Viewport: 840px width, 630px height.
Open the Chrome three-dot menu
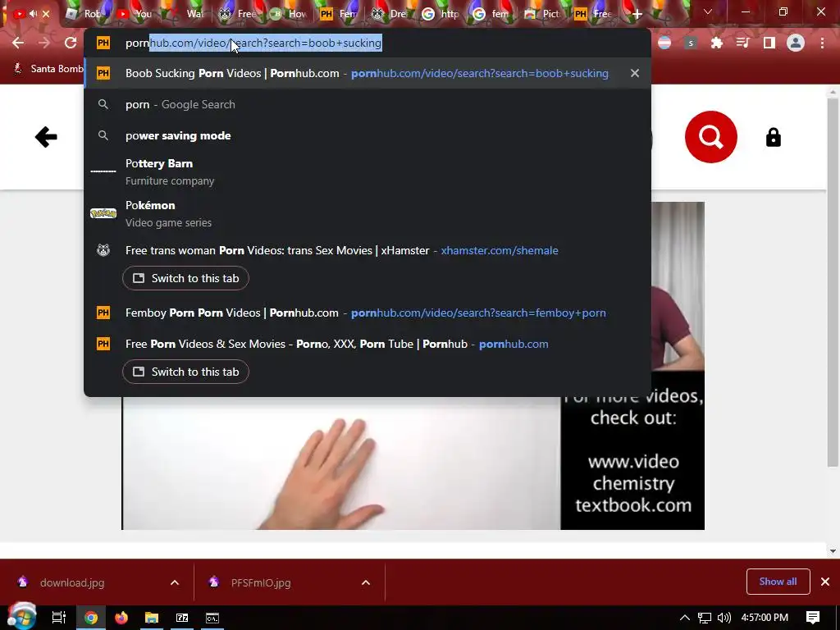[822, 43]
